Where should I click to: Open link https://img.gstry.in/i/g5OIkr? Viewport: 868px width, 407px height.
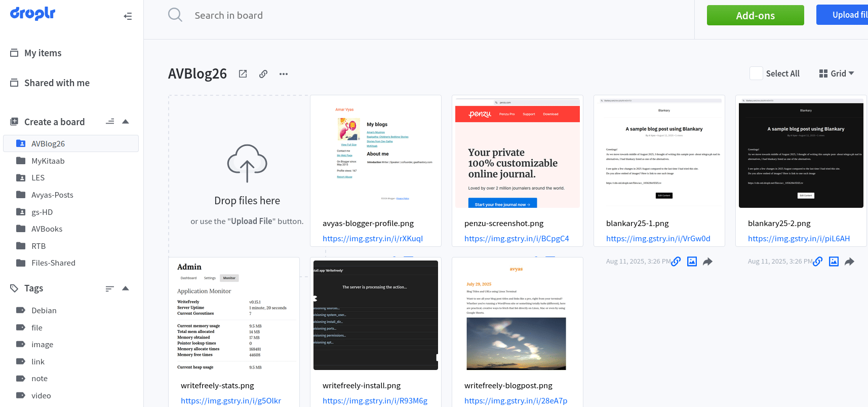[x=231, y=400]
